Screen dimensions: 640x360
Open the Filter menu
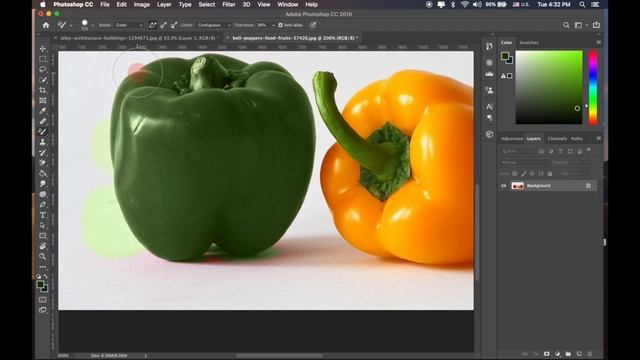pos(229,4)
